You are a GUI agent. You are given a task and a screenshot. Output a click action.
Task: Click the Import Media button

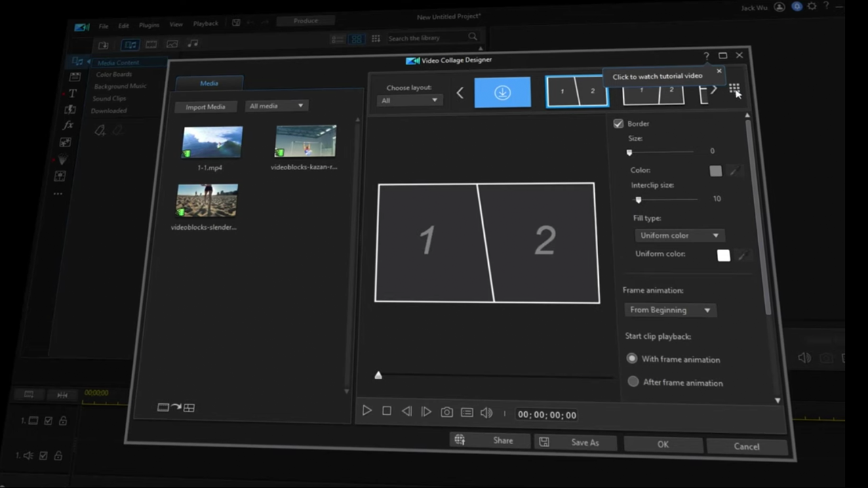pos(205,106)
